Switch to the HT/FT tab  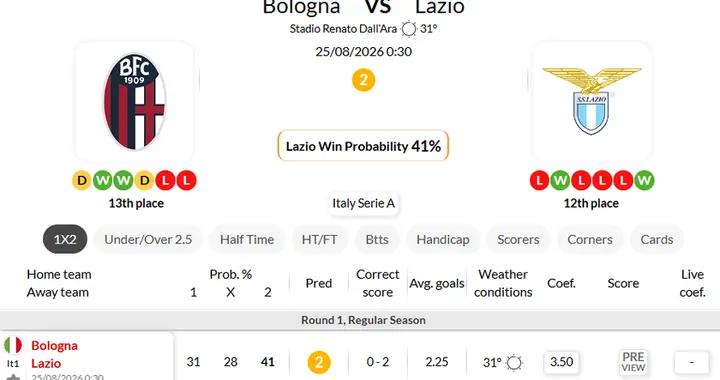click(319, 239)
